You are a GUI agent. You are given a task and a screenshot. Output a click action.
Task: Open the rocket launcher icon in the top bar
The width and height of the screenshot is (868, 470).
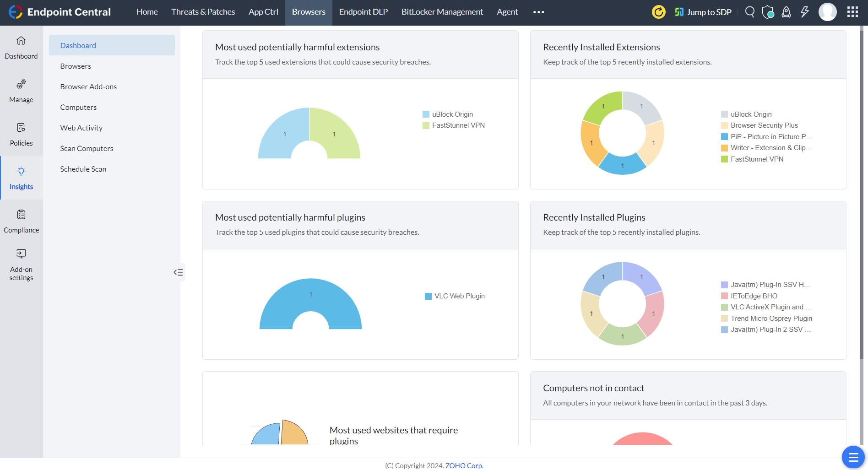coord(786,12)
